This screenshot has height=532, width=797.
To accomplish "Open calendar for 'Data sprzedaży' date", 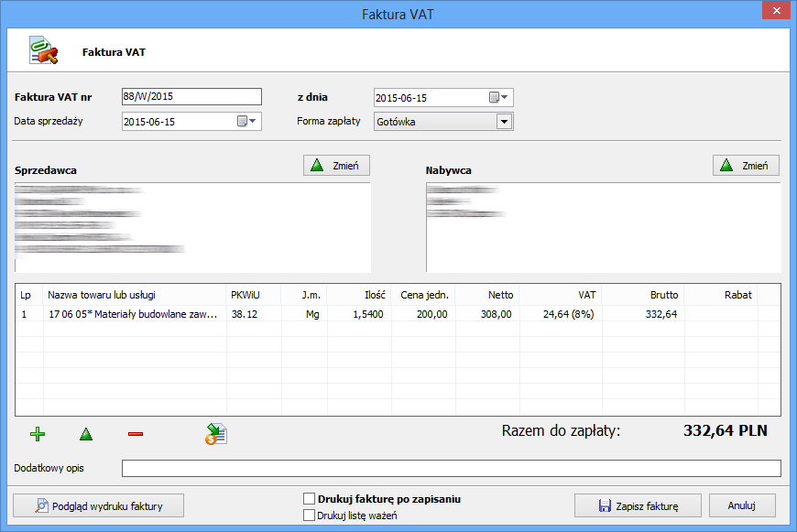I will (247, 121).
